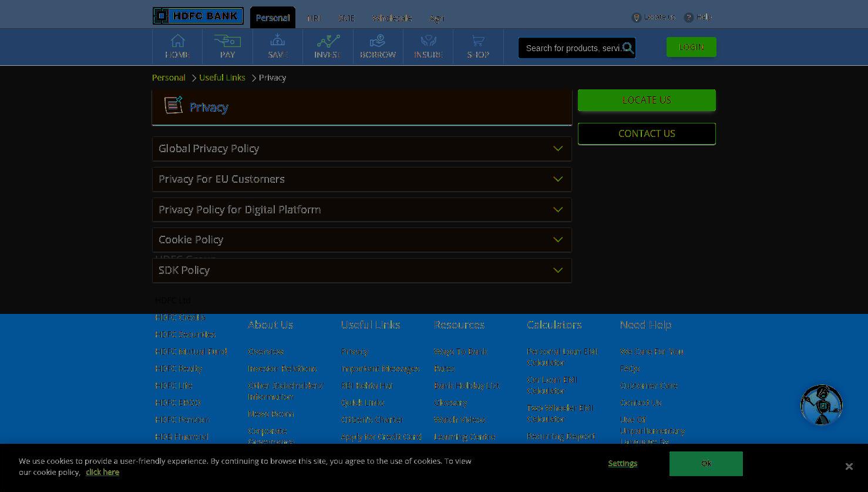Open RBI Kehta Hai footer link
Screen dimensions: 868x492
[x=367, y=386]
